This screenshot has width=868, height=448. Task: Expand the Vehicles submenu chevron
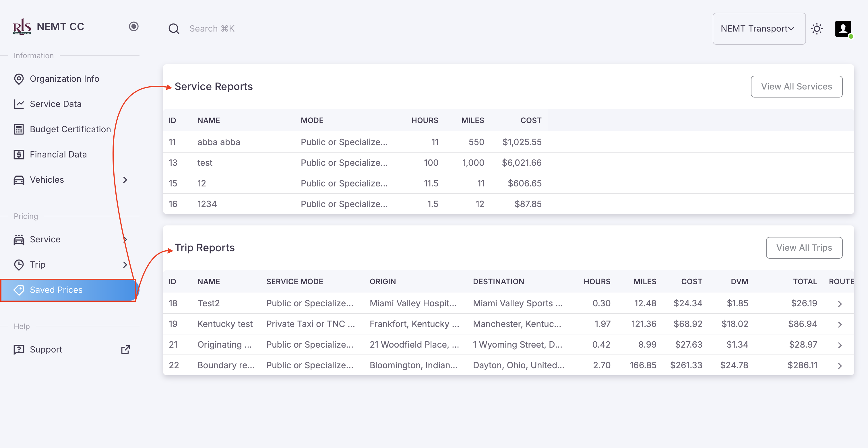125,180
